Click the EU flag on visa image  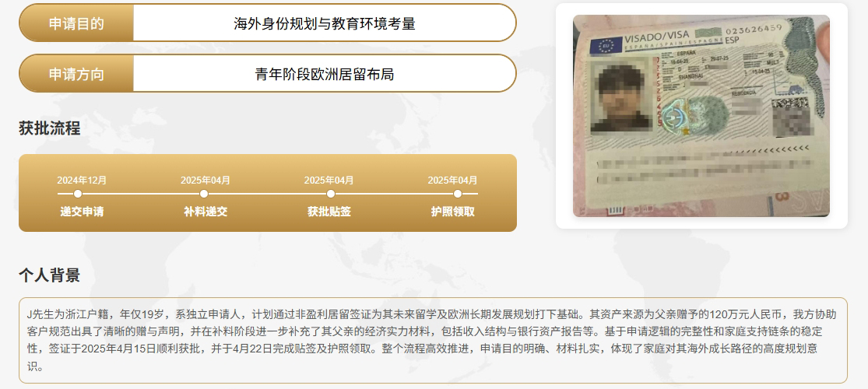click(606, 45)
